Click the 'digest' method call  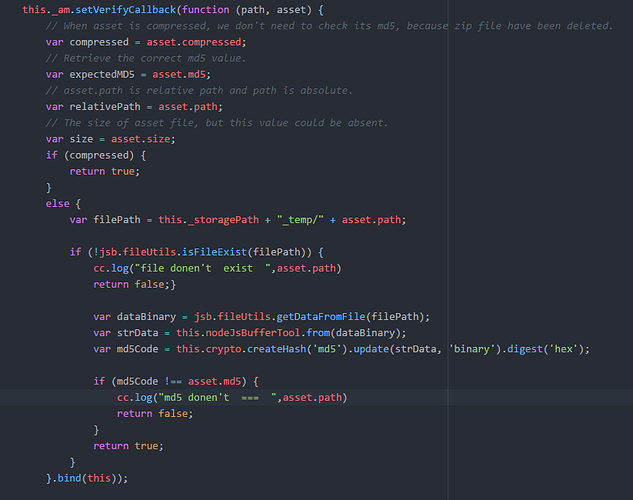pos(525,349)
